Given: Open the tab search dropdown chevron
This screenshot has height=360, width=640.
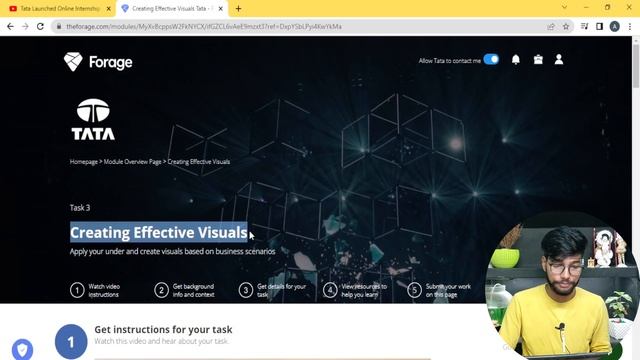Looking at the screenshot, I should [564, 7].
